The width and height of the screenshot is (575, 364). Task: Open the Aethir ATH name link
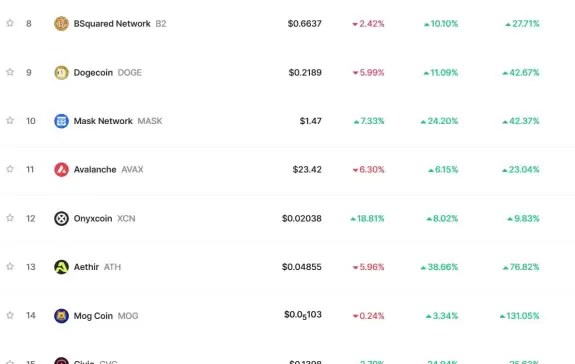pyautogui.click(x=97, y=267)
